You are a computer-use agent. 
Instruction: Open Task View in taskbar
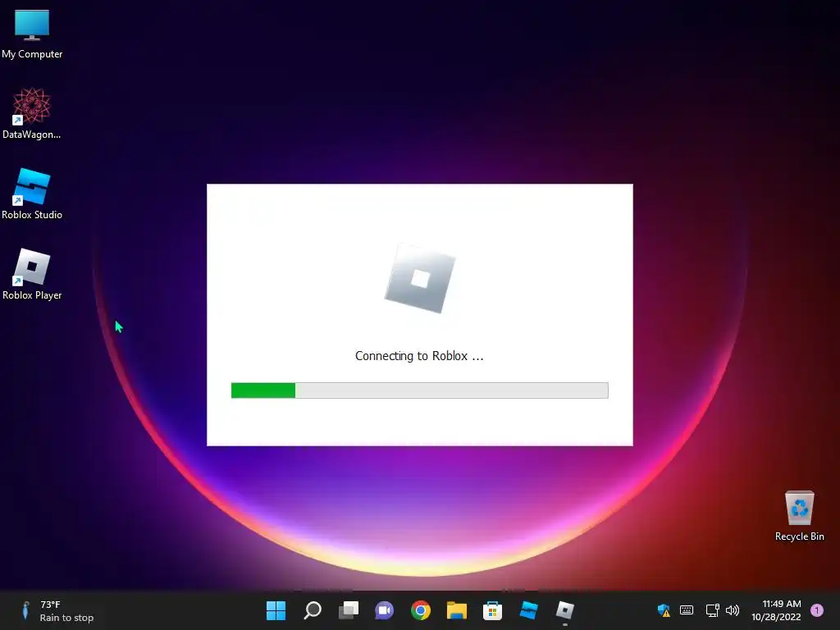tap(348, 610)
